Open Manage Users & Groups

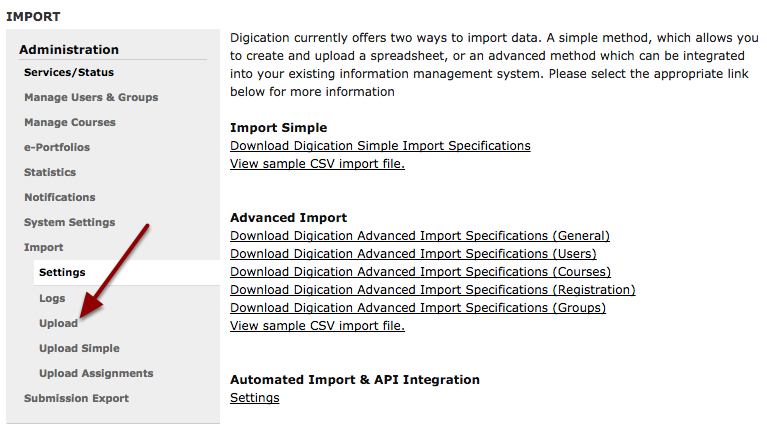(x=91, y=97)
